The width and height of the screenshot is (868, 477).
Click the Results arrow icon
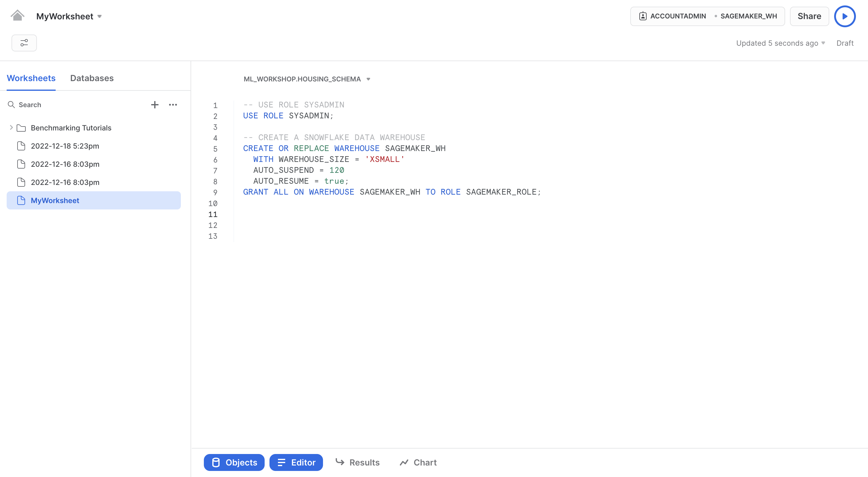coord(340,462)
